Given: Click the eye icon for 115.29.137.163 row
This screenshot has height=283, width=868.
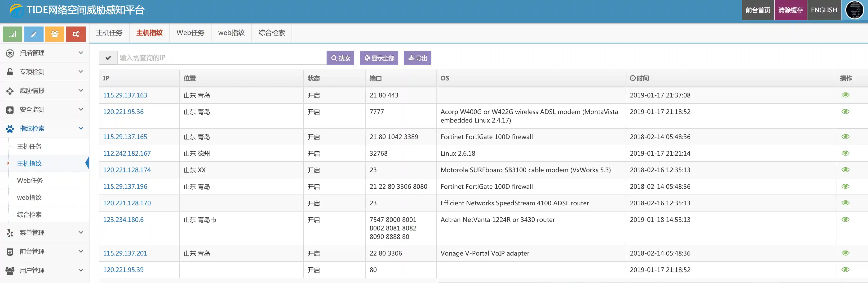Looking at the screenshot, I should coord(845,95).
